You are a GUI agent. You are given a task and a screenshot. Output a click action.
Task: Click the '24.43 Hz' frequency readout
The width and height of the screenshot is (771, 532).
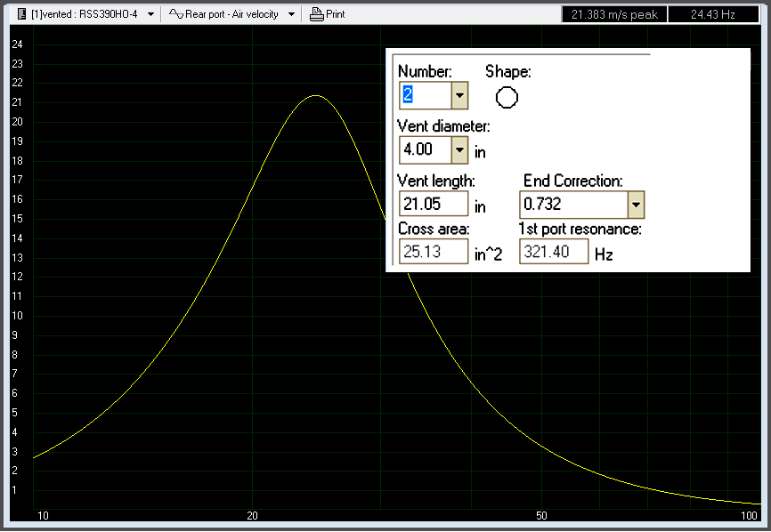pos(713,15)
